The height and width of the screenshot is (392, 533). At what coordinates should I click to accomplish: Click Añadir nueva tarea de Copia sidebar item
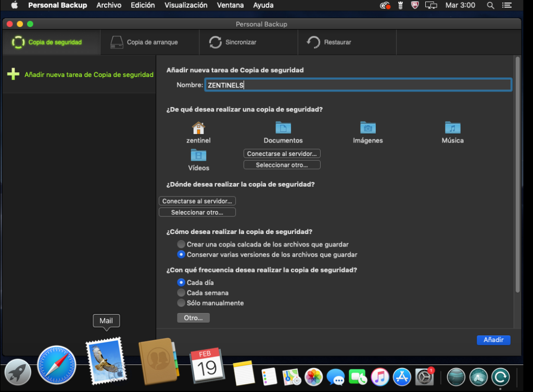(80, 74)
